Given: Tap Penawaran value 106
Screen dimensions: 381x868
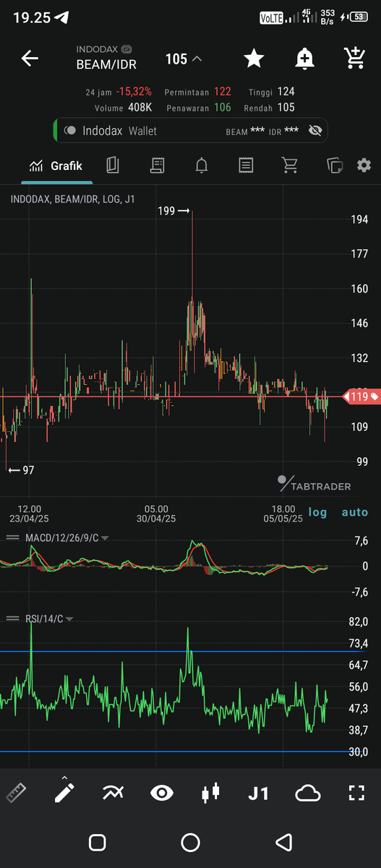Looking at the screenshot, I should [222, 108].
